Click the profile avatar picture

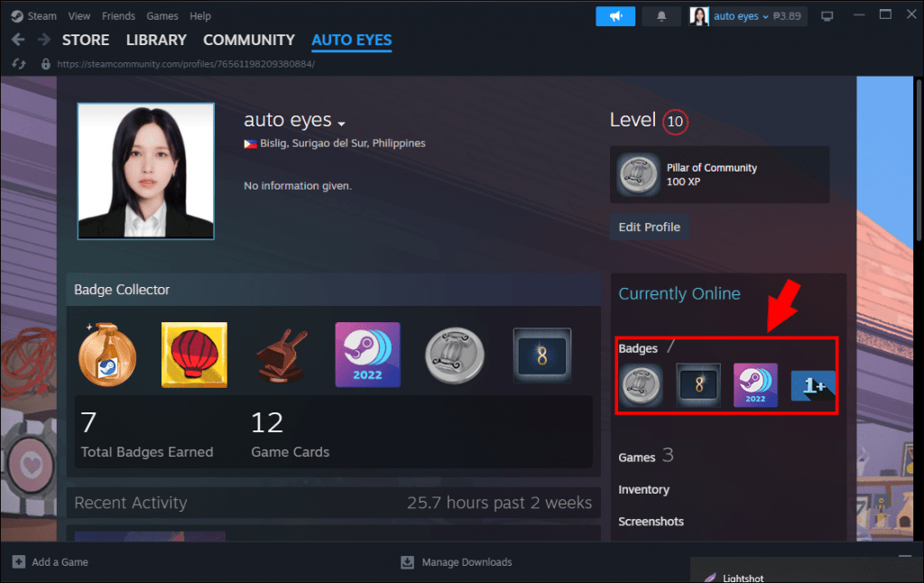pyautogui.click(x=145, y=171)
